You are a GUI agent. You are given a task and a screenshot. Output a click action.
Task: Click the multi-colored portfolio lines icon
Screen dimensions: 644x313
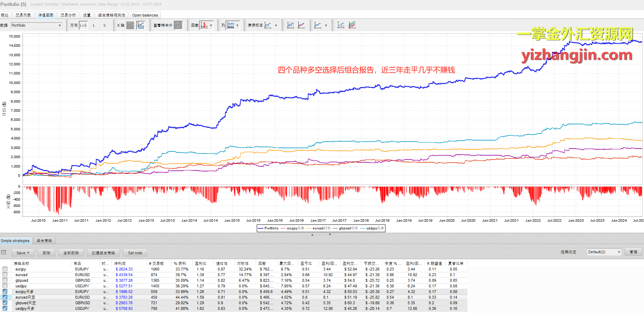352,25
